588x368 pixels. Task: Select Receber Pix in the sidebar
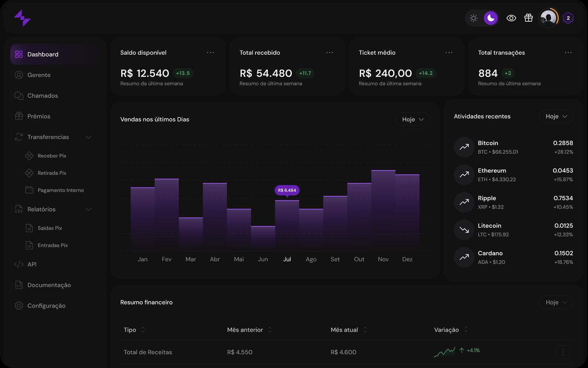(x=51, y=155)
